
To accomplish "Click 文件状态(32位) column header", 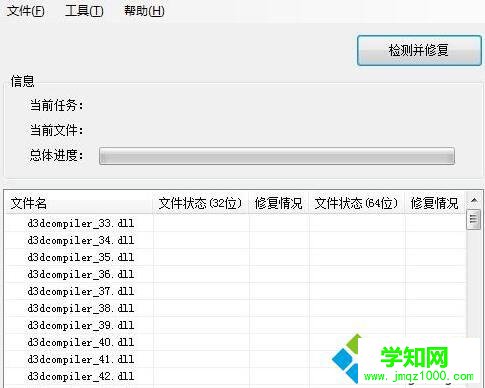I will [201, 203].
